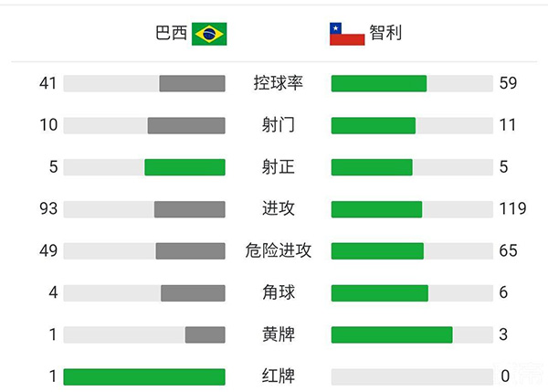Click Brazil's attack count 93
This screenshot has height=392, width=548.
[x=48, y=209]
